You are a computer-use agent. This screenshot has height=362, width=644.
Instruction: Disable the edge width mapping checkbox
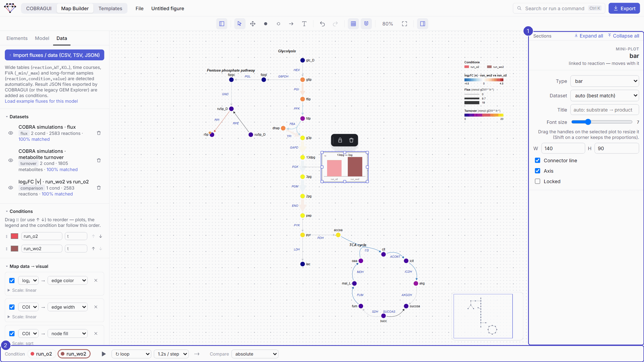click(12, 307)
